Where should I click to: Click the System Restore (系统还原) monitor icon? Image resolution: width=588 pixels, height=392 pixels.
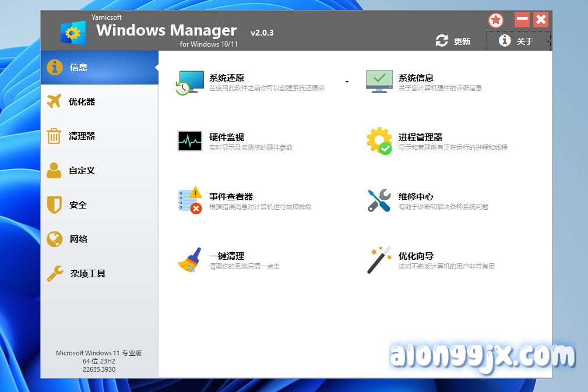click(x=191, y=83)
